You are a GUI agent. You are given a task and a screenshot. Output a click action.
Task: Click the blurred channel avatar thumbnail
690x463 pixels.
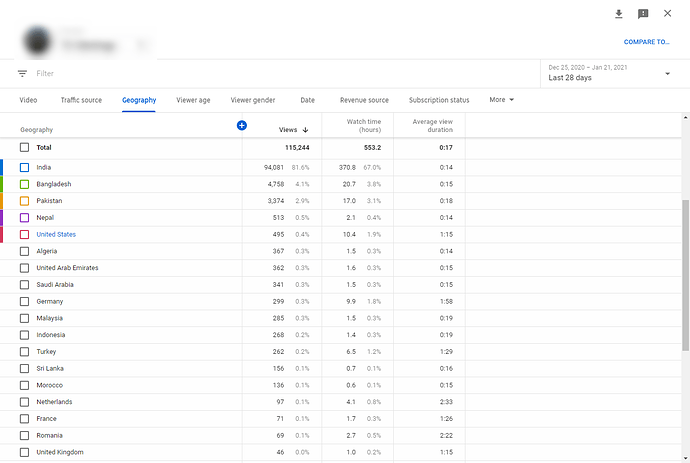coord(37,41)
